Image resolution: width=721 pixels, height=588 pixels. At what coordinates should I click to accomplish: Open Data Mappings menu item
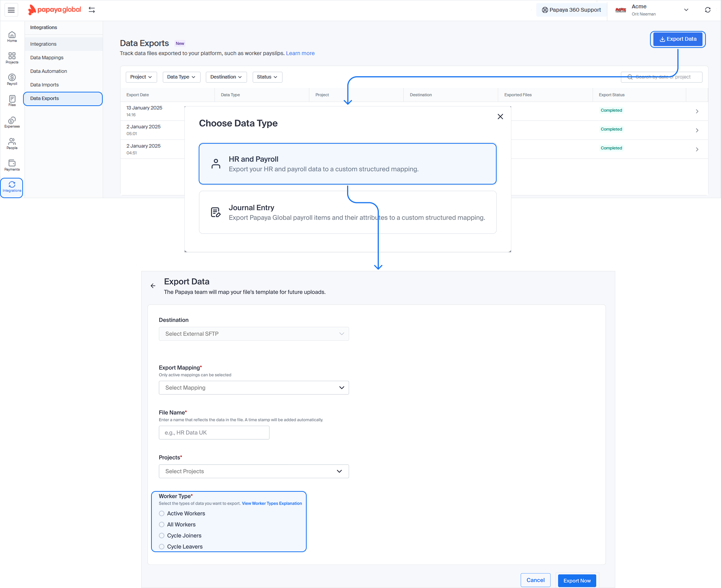63,58
